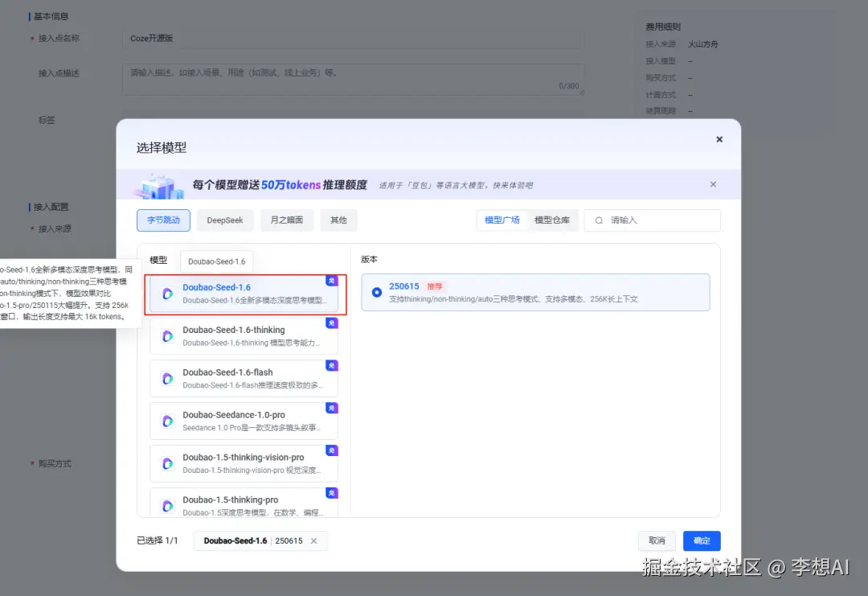Dismiss the 50万tokens promotion banner
This screenshot has width=868, height=596.
713,184
